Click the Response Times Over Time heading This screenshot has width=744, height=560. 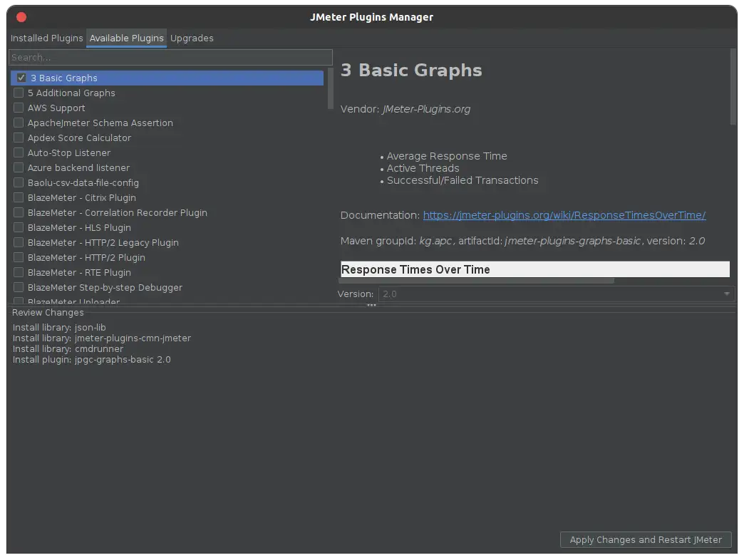tap(415, 269)
